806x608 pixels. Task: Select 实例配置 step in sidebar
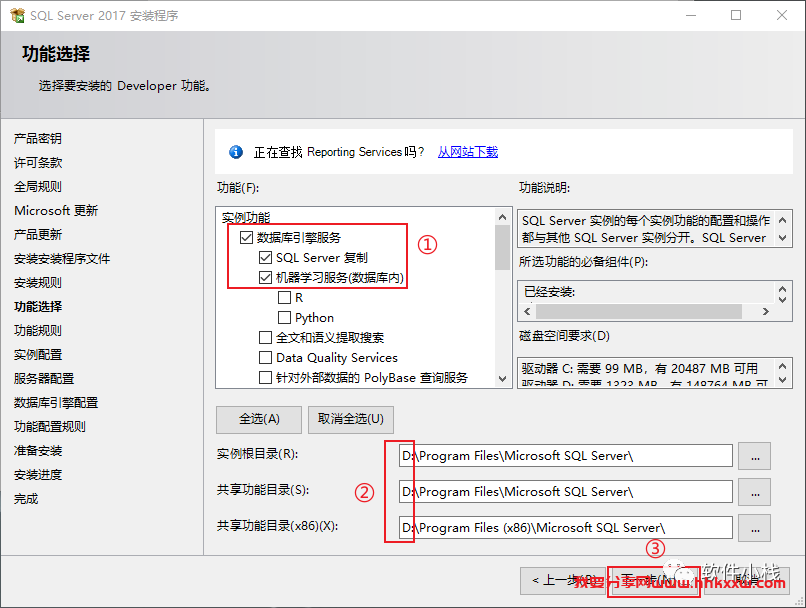[38, 355]
